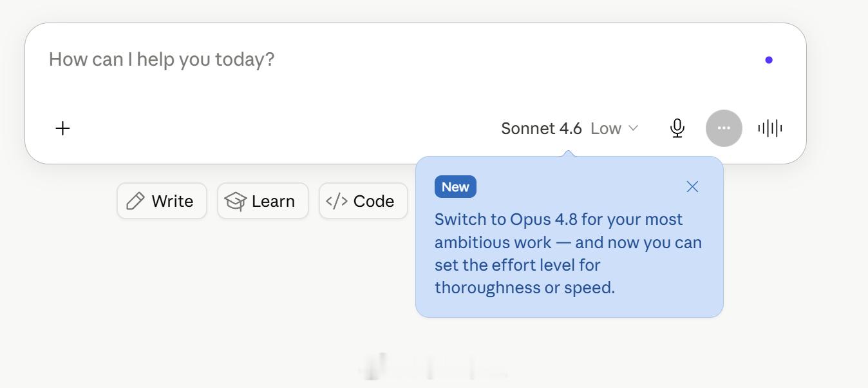Click the blurred text below the chips
This screenshot has height=388, width=868.
pos(433,367)
